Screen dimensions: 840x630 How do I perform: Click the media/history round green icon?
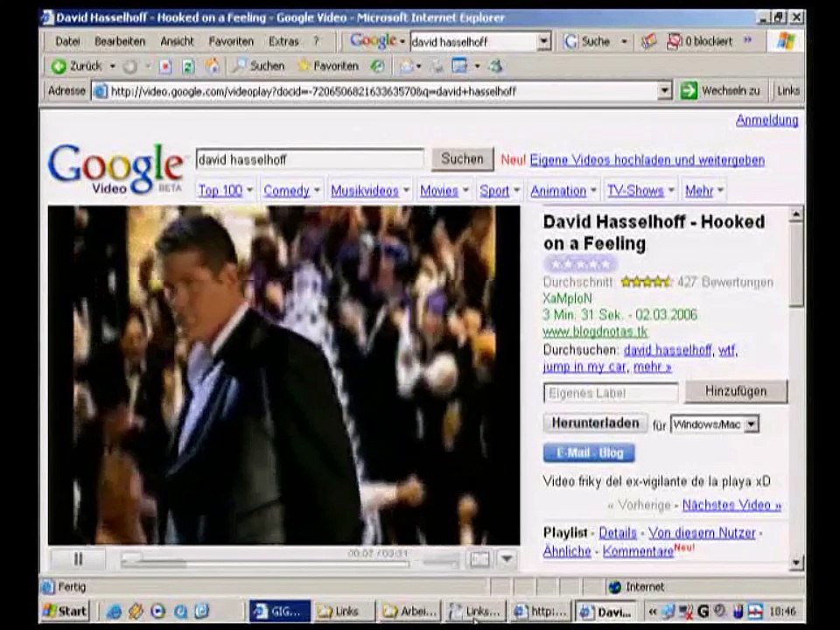378,66
